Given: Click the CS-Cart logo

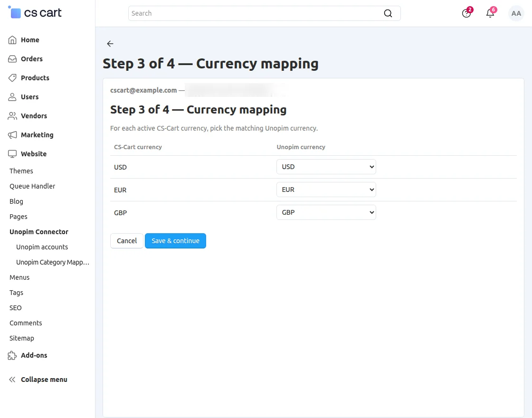Looking at the screenshot, I should pyautogui.click(x=35, y=12).
